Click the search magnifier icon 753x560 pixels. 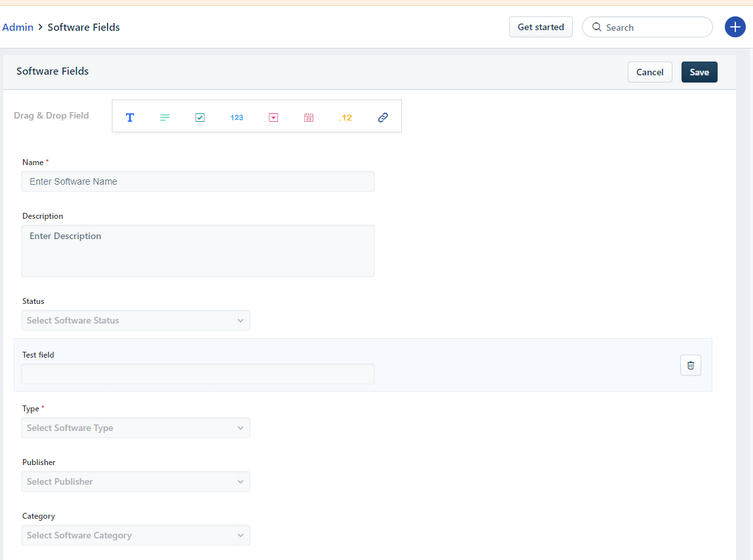click(596, 27)
